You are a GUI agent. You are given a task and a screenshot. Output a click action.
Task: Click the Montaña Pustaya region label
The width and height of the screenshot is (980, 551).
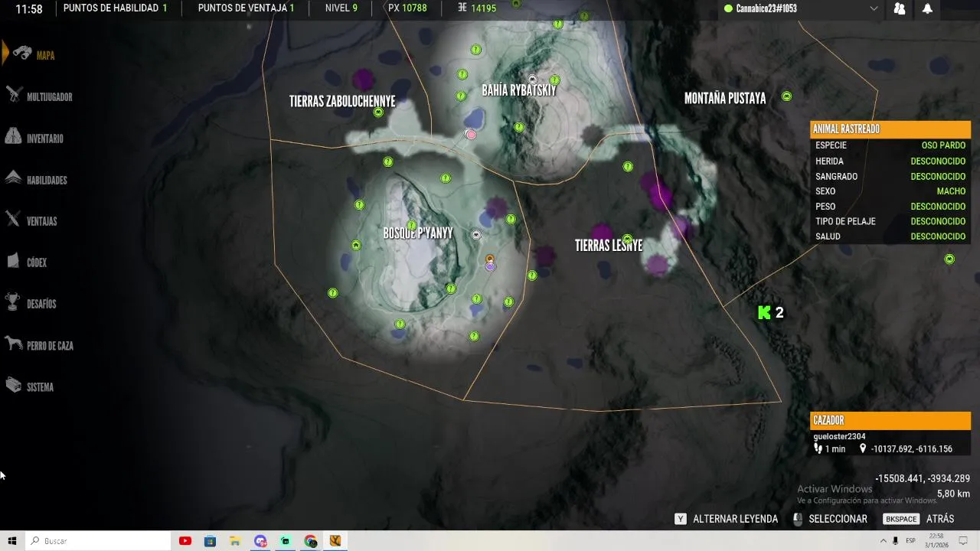pos(725,98)
